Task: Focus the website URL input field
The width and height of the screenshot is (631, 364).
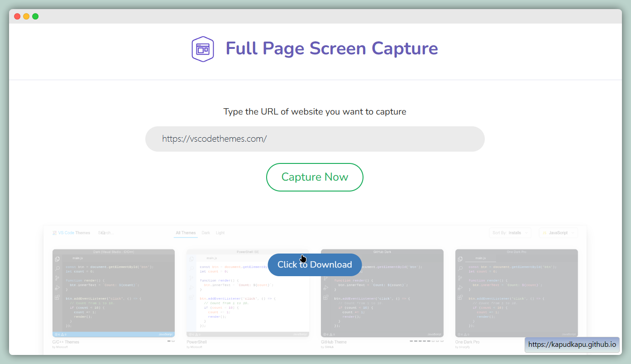Action: [315, 139]
